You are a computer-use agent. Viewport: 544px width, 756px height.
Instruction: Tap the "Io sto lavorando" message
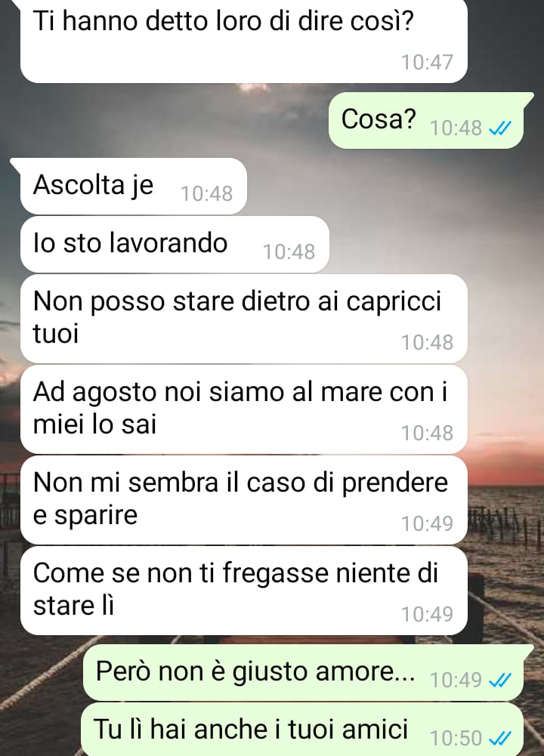[175, 244]
